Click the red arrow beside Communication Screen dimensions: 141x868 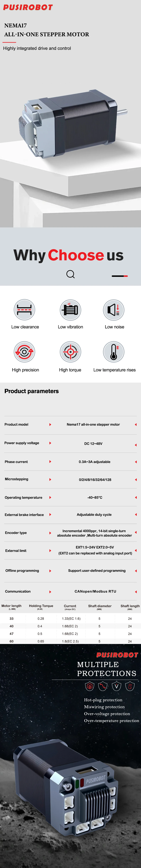(50, 592)
